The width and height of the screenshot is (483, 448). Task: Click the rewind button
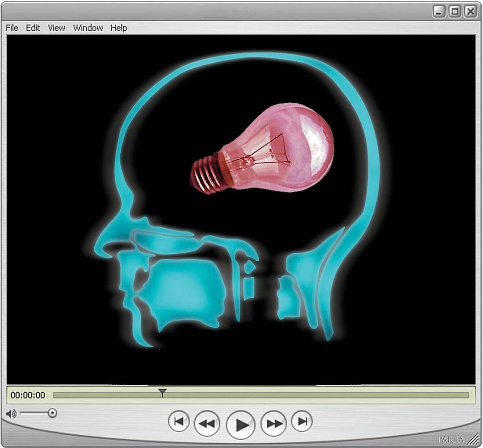(207, 423)
